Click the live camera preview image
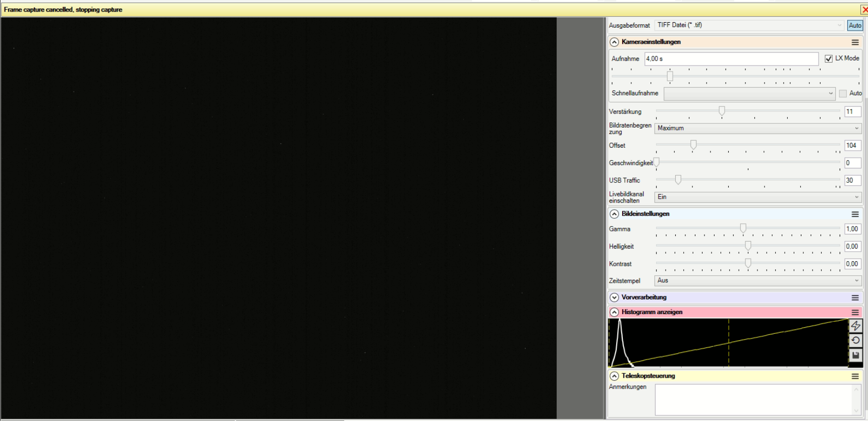The height and width of the screenshot is (421, 868). click(279, 218)
